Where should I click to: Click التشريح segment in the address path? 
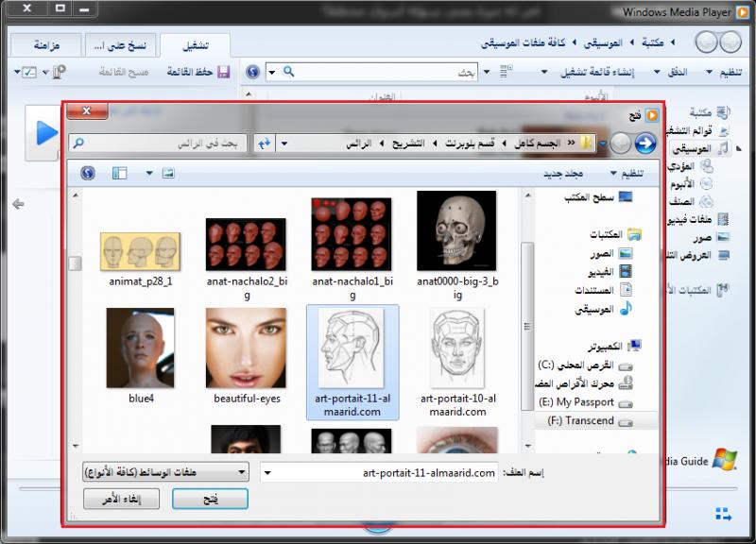[408, 144]
